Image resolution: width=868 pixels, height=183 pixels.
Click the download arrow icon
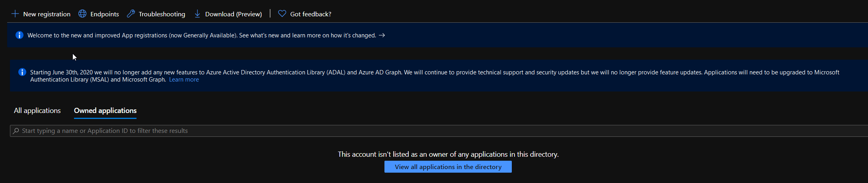click(x=197, y=14)
